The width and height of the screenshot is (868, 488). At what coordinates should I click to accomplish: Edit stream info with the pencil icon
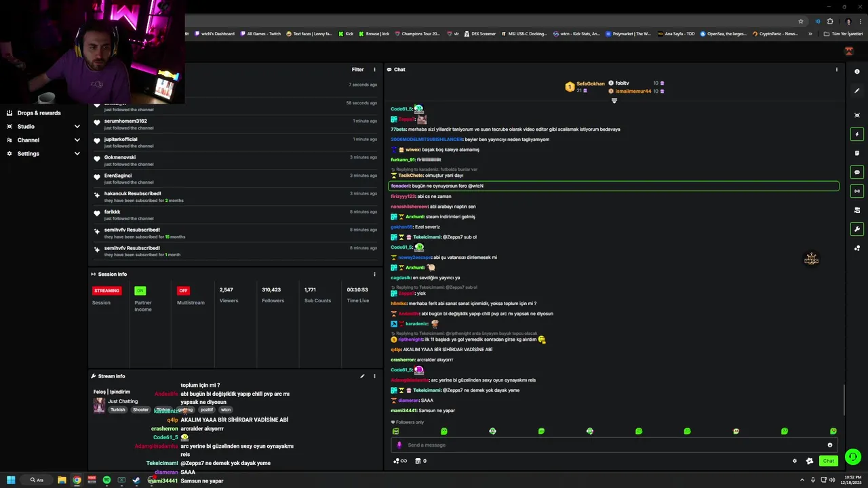[362, 376]
